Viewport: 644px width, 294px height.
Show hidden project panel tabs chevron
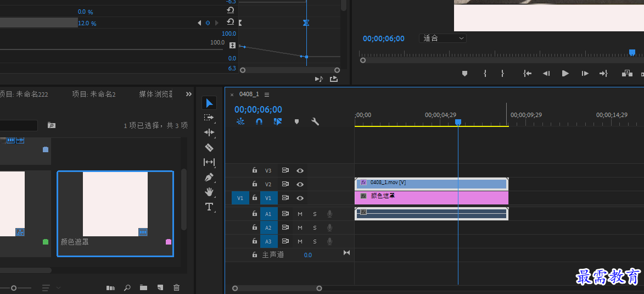(x=188, y=94)
